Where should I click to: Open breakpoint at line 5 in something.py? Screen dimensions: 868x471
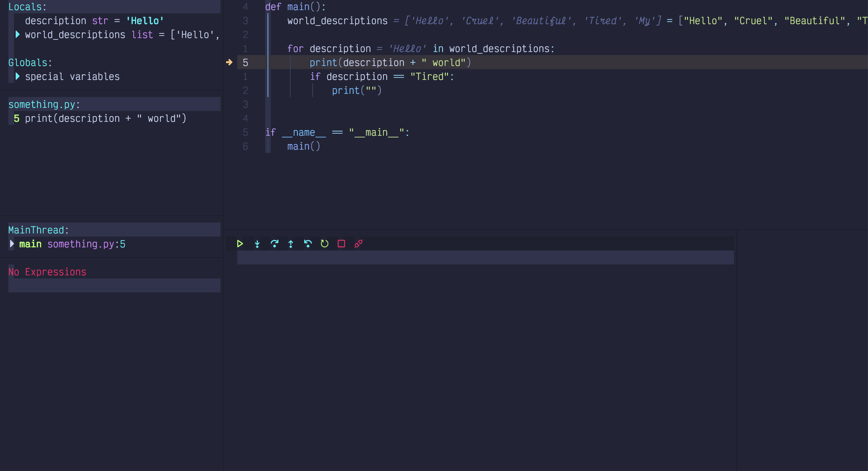coord(99,118)
